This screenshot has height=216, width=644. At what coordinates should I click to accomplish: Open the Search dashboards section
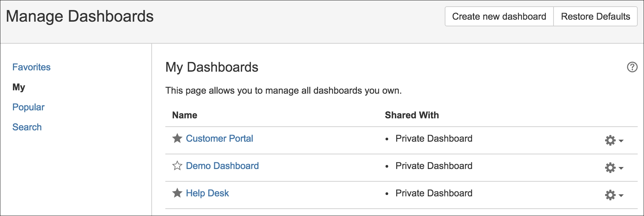click(x=27, y=127)
